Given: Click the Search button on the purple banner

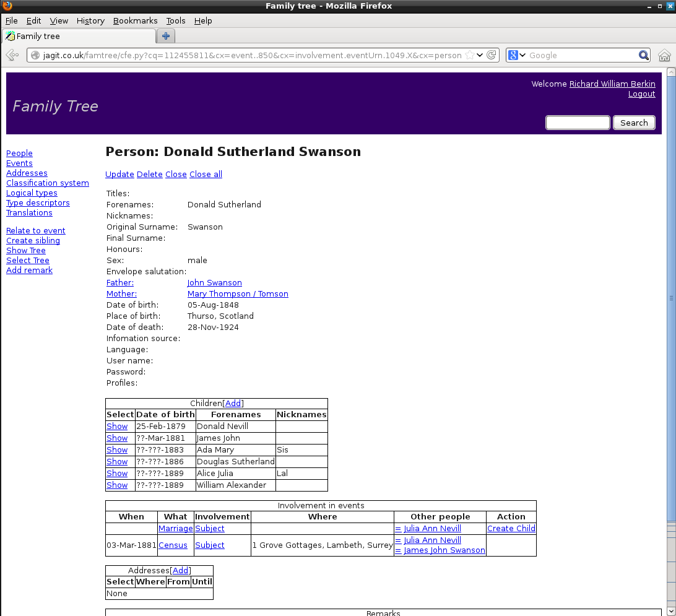Looking at the screenshot, I should point(633,123).
